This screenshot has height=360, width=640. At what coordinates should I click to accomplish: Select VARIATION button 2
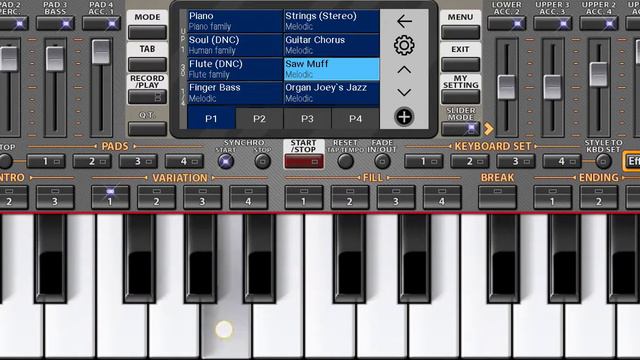pos(156,197)
